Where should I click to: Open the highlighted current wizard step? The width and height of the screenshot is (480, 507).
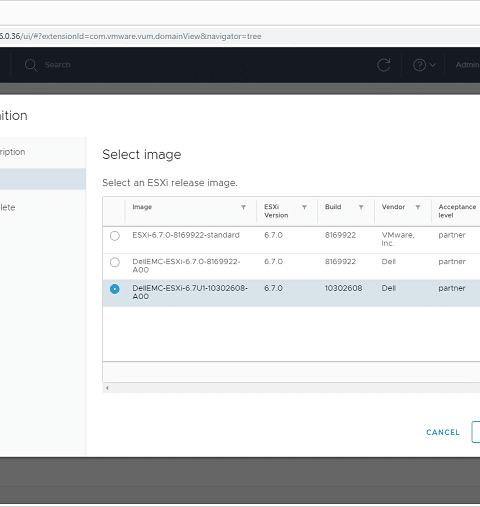(x=43, y=179)
